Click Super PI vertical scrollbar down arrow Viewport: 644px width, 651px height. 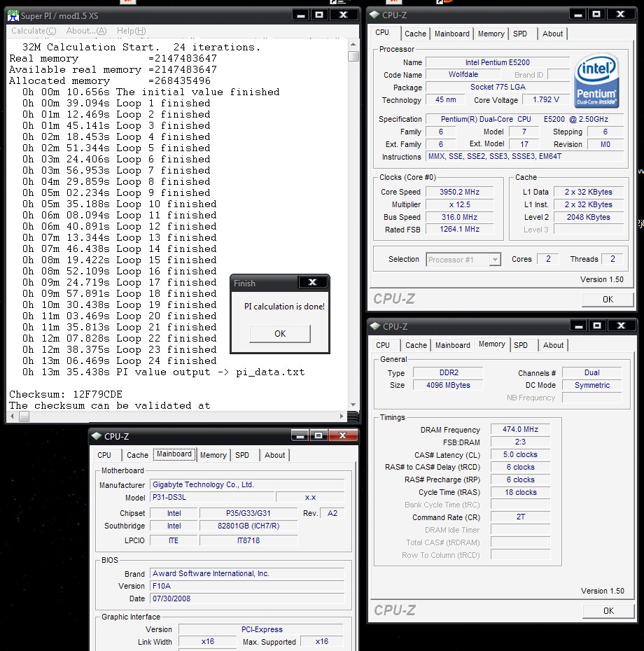pos(353,405)
